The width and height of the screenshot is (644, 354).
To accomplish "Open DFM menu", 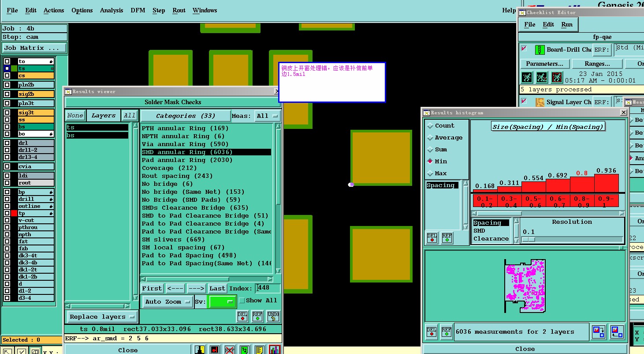I will pyautogui.click(x=138, y=10).
